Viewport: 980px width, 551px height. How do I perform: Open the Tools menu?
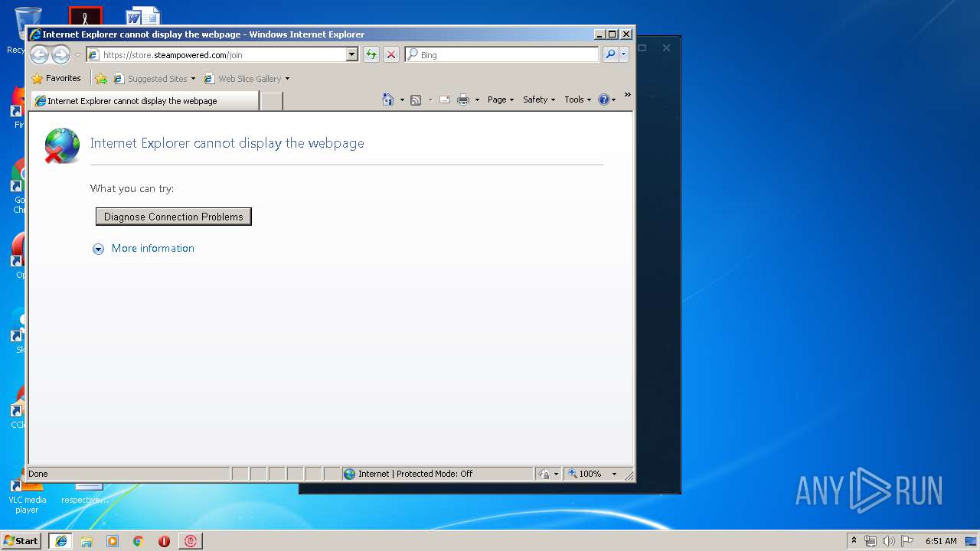pos(577,99)
